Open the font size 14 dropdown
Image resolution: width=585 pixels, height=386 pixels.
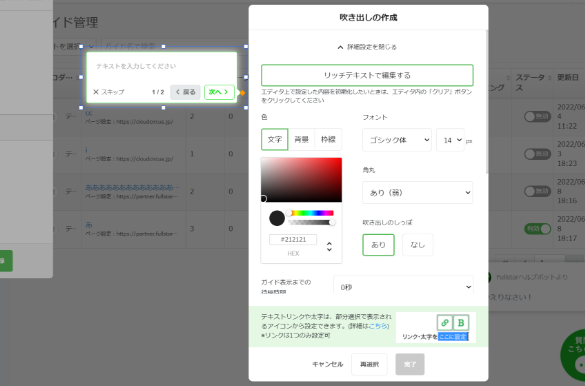(450, 140)
